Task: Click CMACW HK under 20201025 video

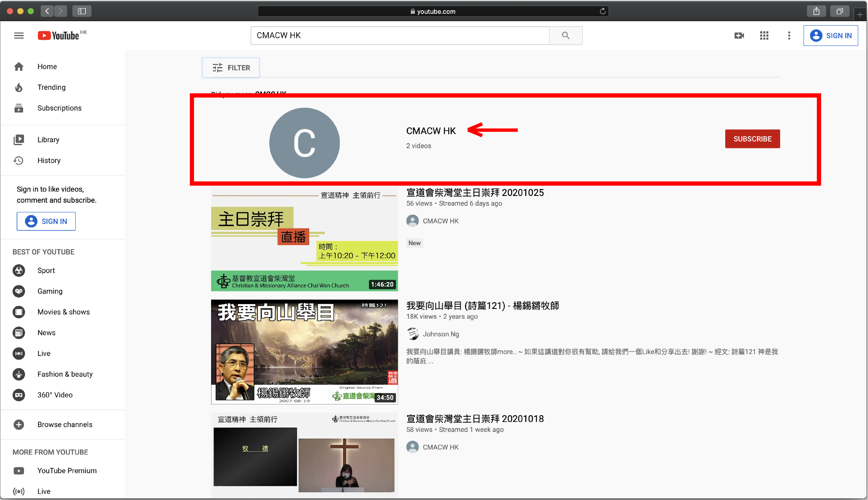Action: [x=441, y=221]
